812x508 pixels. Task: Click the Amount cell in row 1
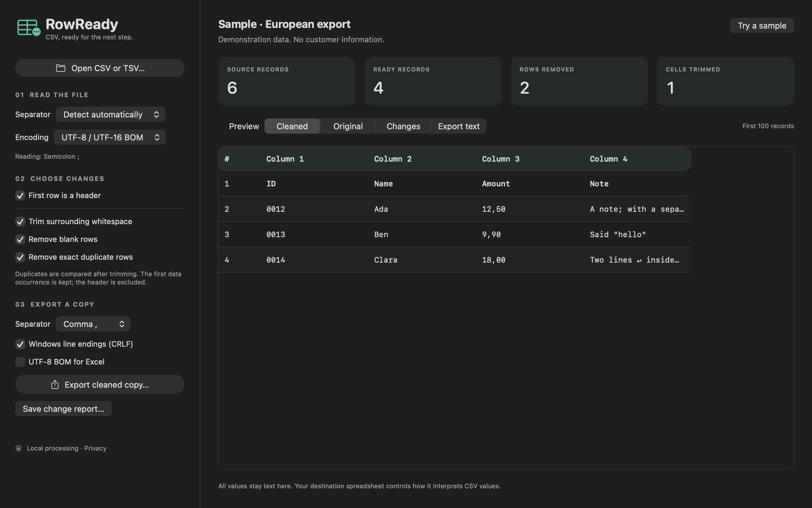click(496, 184)
